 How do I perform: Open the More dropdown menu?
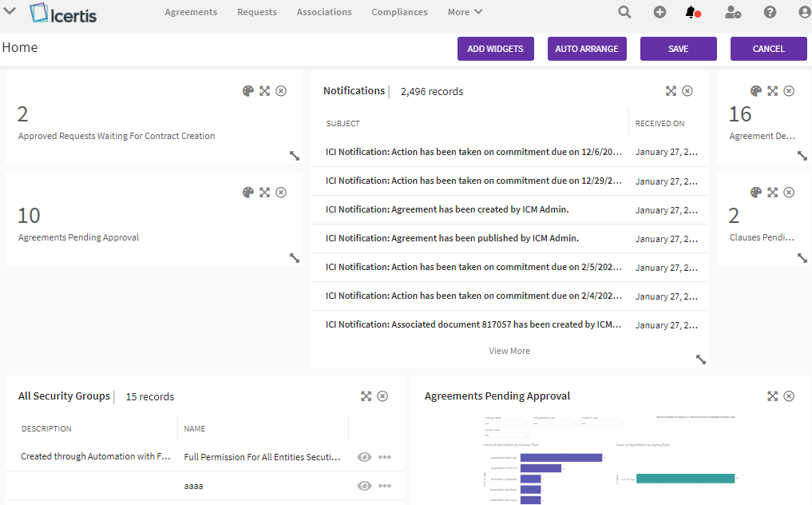(465, 12)
